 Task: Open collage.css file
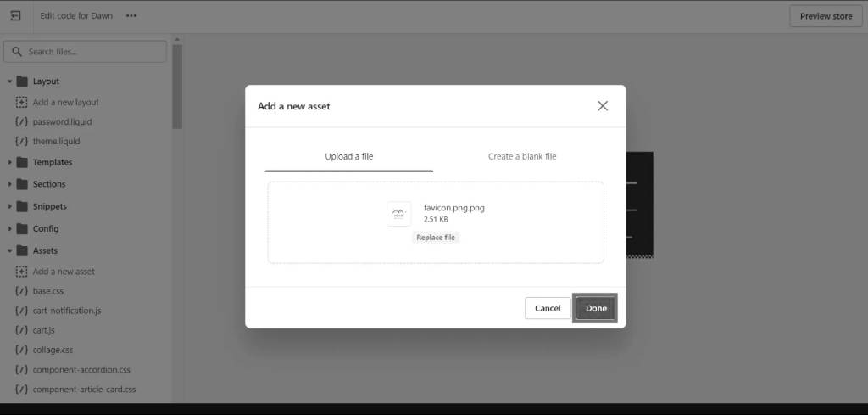[53, 351]
